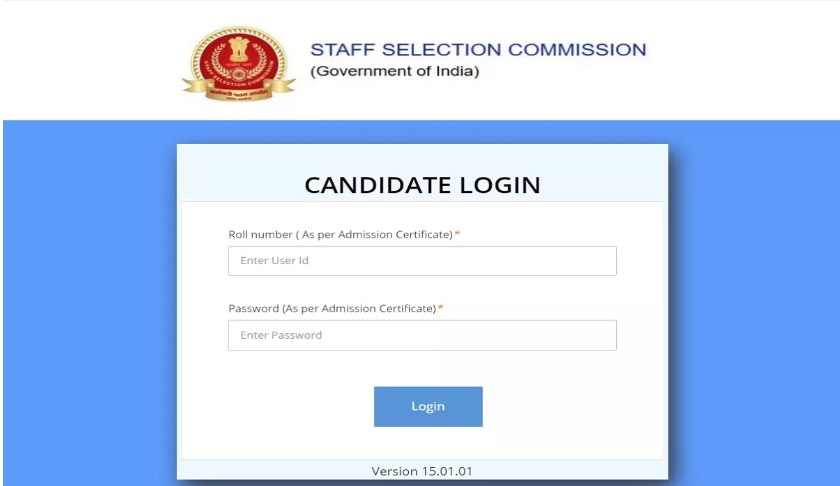Click "(As per Admission Certificate)" in Password label
Screen dimensions: 840x486
pos(359,308)
